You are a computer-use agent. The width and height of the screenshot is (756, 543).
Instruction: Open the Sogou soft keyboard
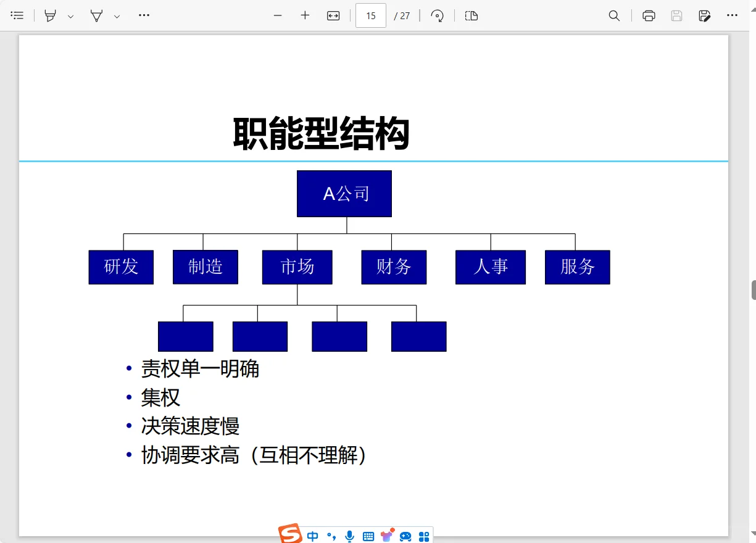click(367, 536)
